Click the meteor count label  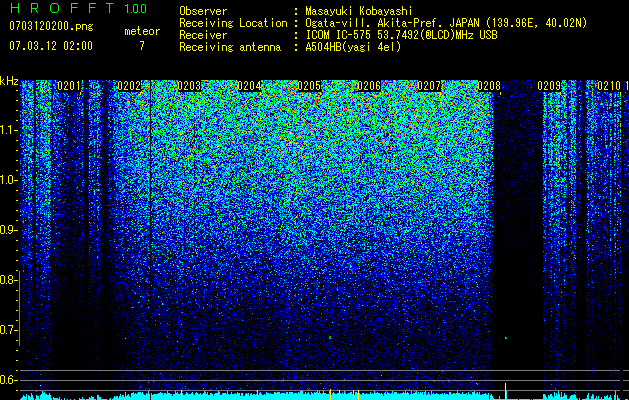click(142, 31)
